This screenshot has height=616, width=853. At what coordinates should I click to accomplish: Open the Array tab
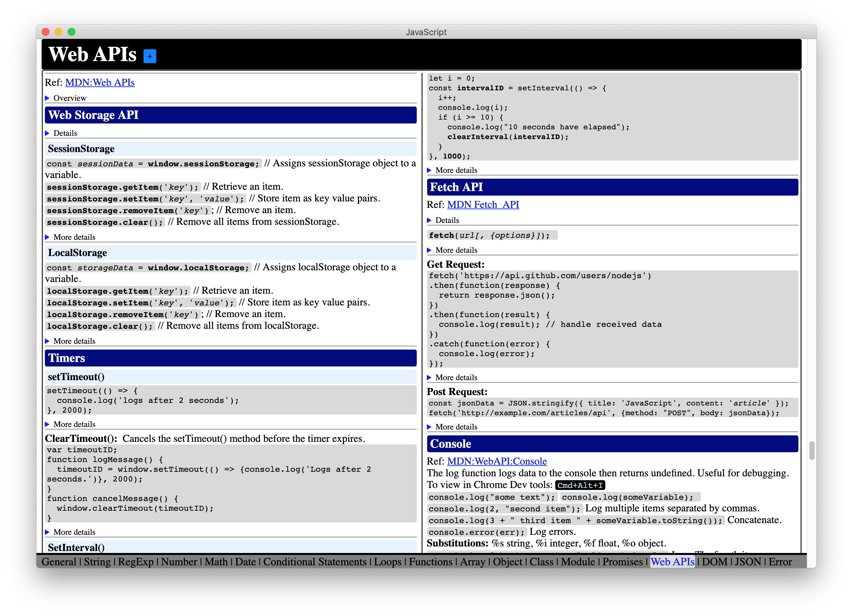click(472, 562)
